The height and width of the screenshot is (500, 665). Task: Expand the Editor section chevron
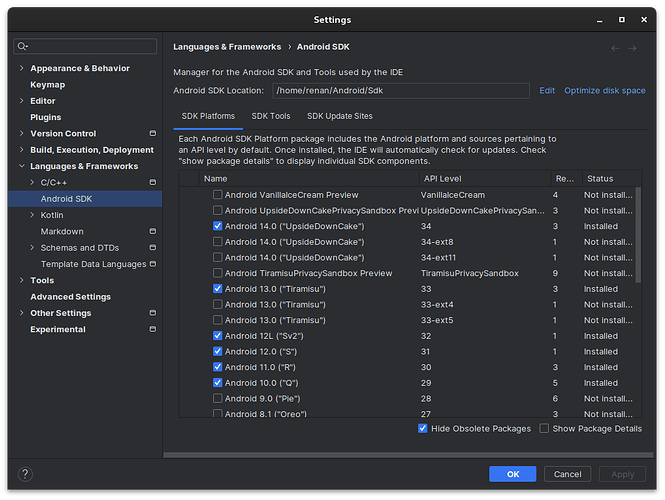click(x=22, y=101)
